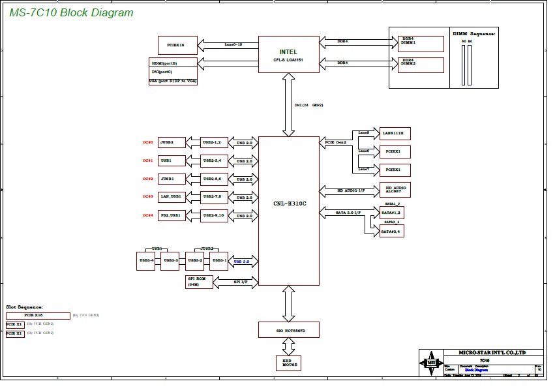Click the SATA#1,2 connector block

click(x=391, y=213)
